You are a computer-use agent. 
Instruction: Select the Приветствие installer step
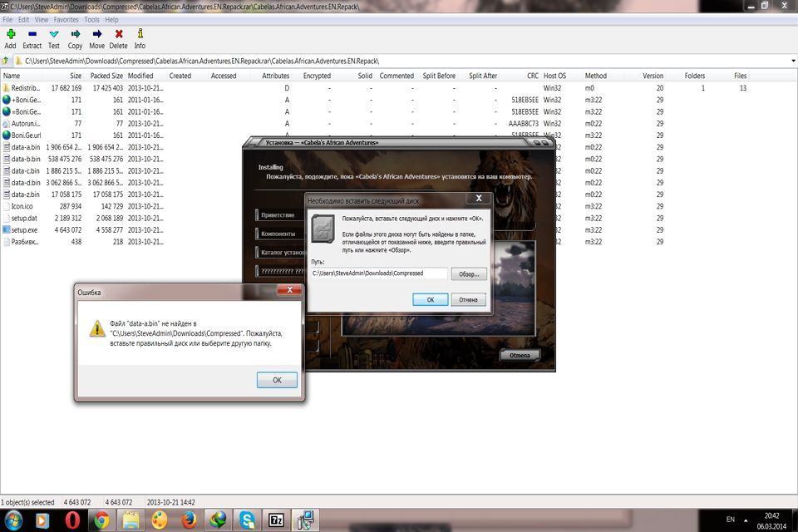278,215
